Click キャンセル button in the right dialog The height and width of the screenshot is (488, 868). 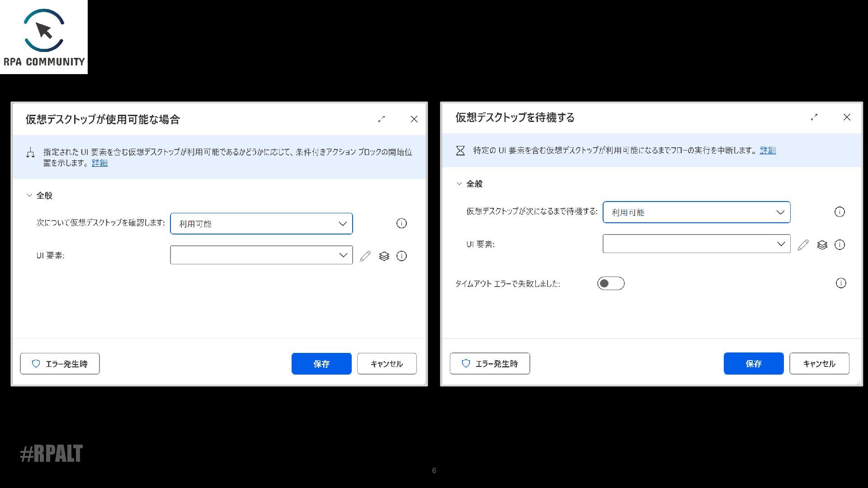point(819,364)
